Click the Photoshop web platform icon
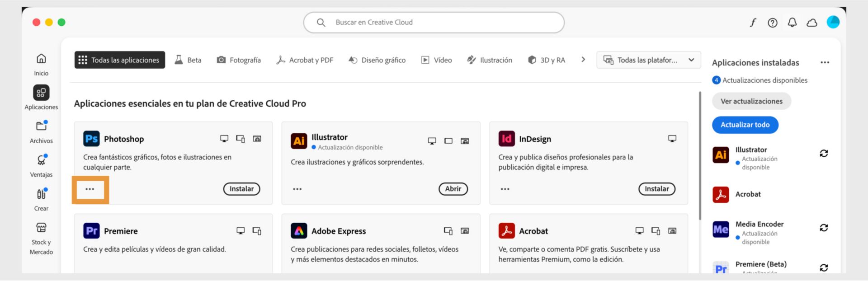 [257, 139]
